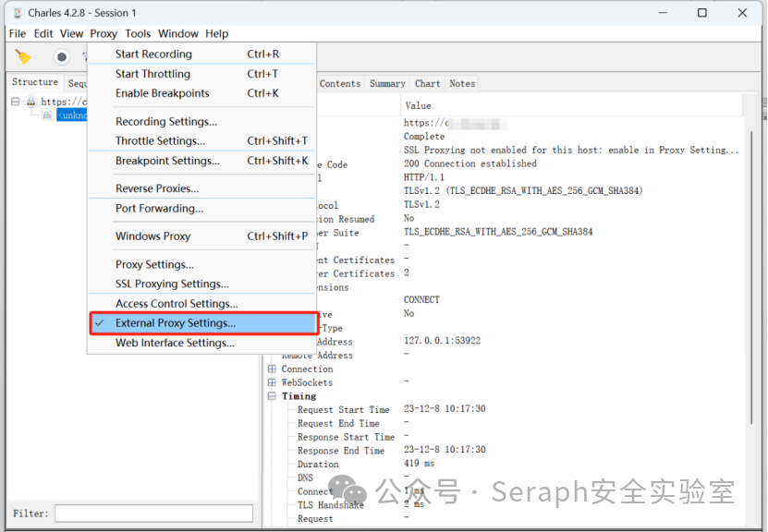The image size is (768, 532).
Task: Open Breakpoint Settings menu entry
Action: coord(202,161)
